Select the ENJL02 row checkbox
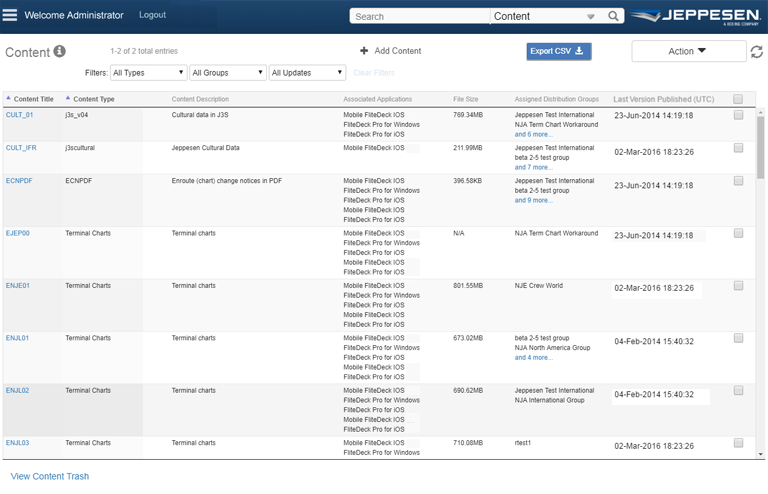768x494 pixels. point(738,390)
